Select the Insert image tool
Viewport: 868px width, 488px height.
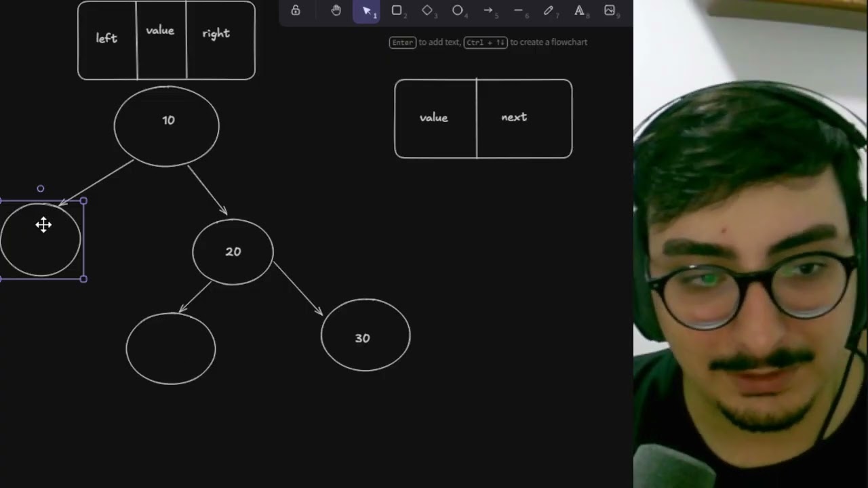[x=610, y=10]
